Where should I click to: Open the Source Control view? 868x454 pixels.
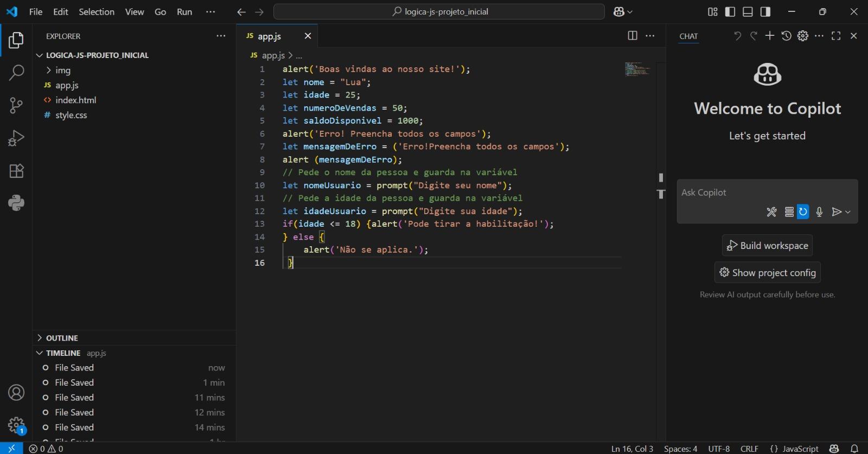click(16, 105)
